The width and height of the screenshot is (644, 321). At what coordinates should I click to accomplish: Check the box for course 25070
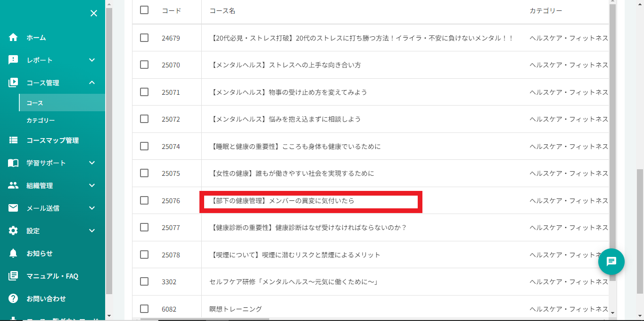(x=144, y=65)
